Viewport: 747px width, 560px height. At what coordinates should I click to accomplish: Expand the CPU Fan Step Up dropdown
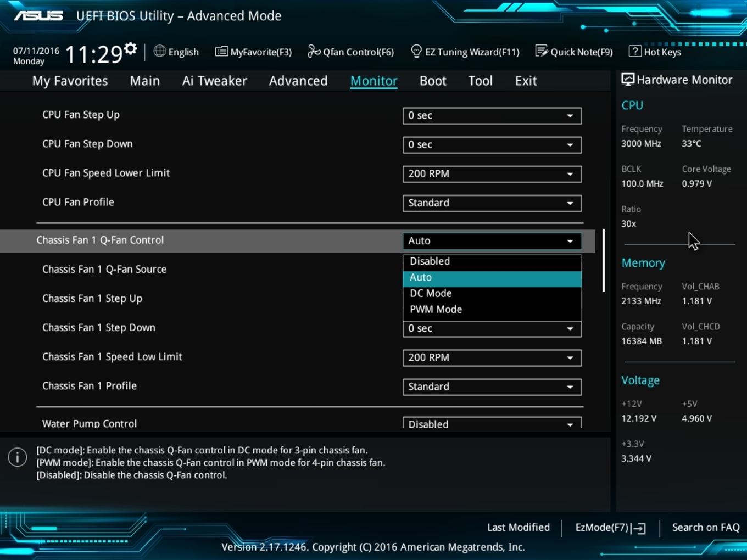(x=492, y=116)
